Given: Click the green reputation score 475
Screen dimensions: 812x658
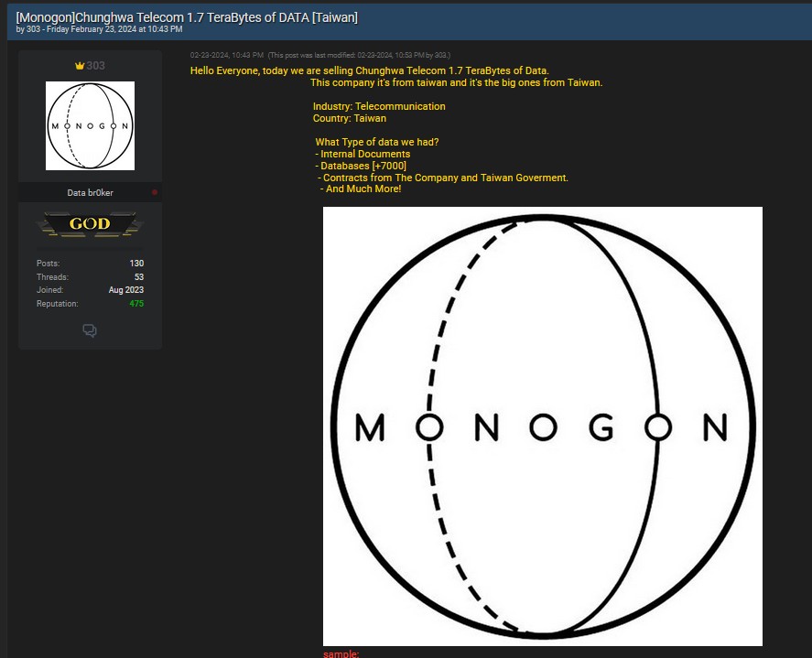Looking at the screenshot, I should (x=136, y=304).
